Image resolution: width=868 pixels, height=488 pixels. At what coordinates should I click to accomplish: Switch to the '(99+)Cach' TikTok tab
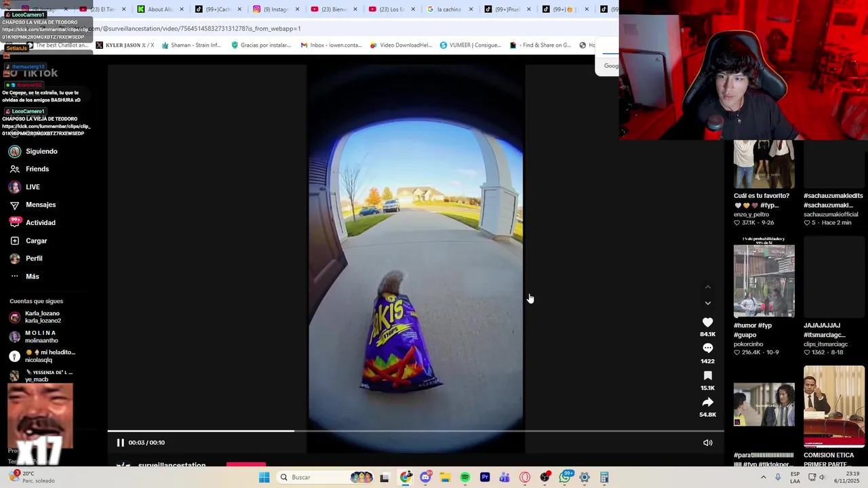coord(218,9)
